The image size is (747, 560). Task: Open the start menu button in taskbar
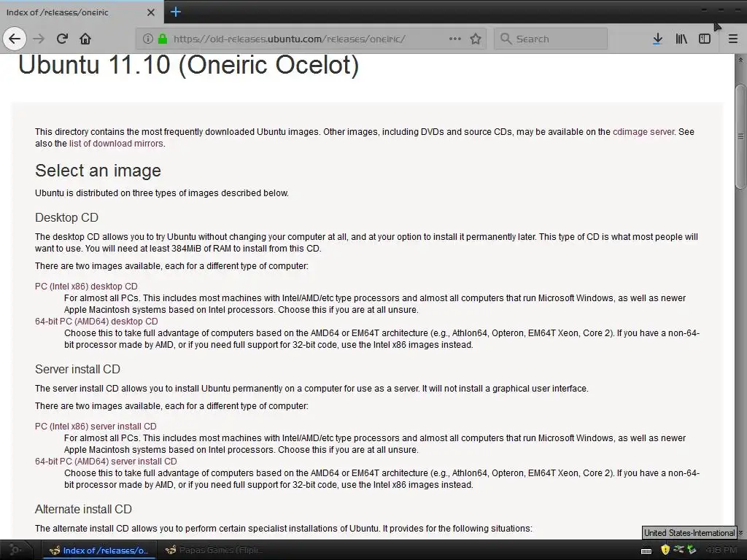coord(16,551)
